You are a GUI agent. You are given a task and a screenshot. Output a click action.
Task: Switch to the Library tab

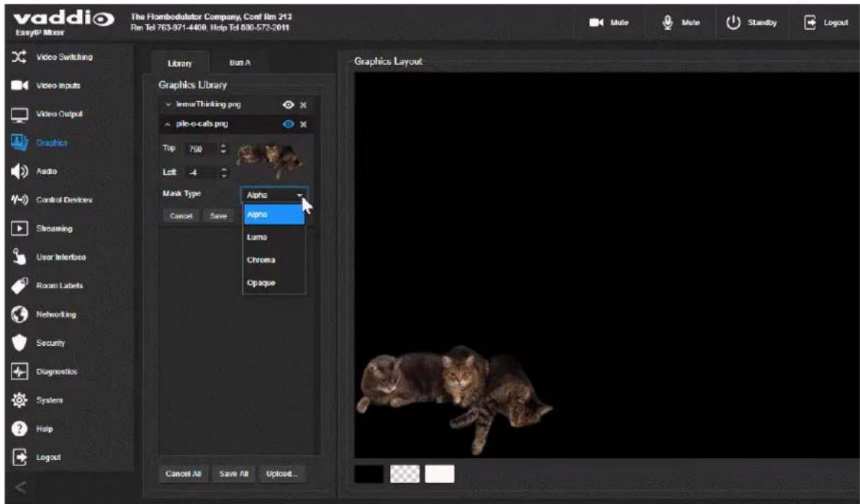coord(180,63)
